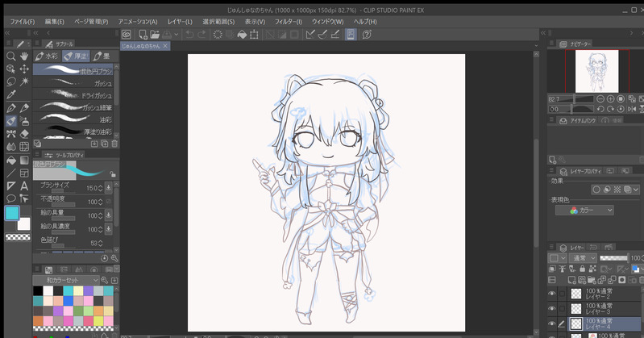Select the Decoration ribbon tool
Screen dimensions: 644x338
(x=11, y=134)
